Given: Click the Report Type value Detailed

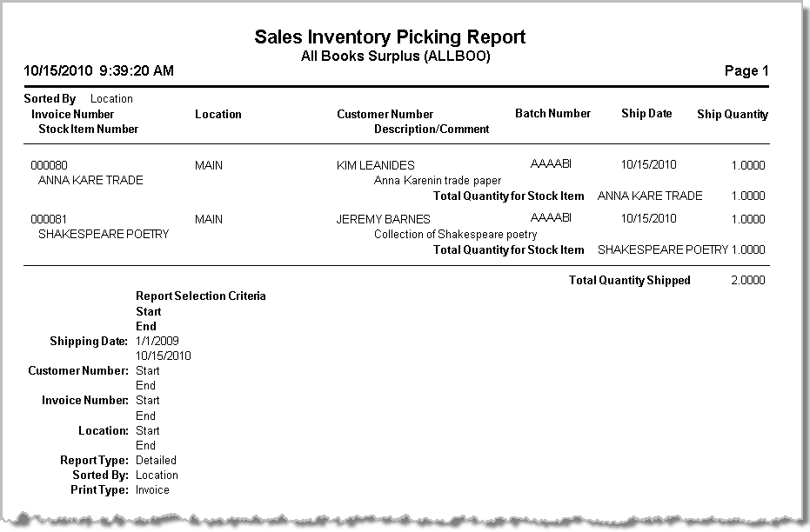Looking at the screenshot, I should click(156, 460).
